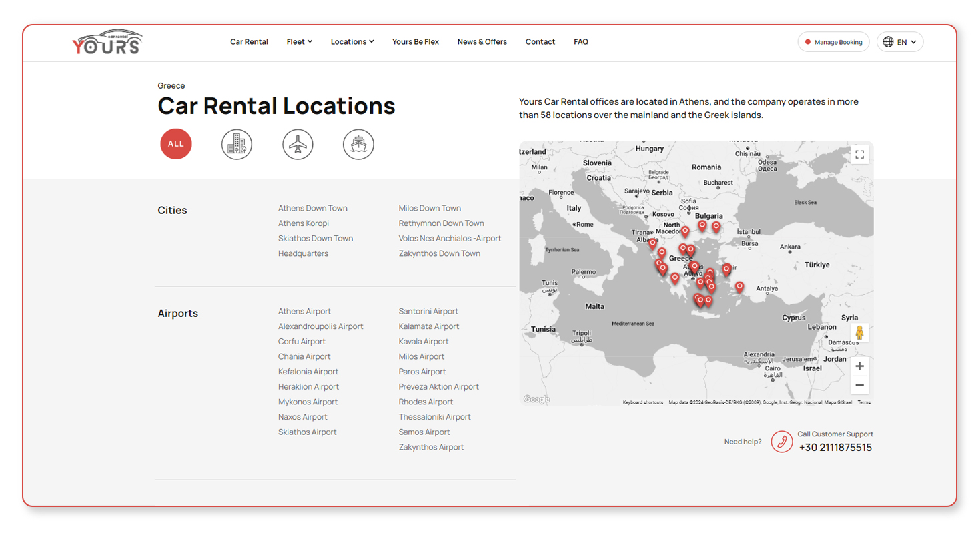This screenshot has height=549, width=980.
Task: Open the News & Offers page
Action: 482,42
